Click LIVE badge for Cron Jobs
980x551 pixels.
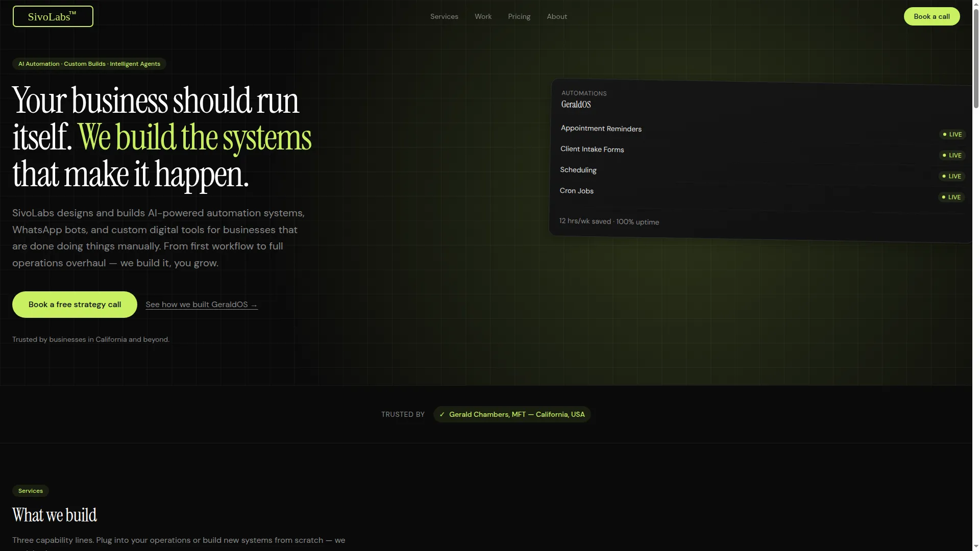pyautogui.click(x=951, y=197)
